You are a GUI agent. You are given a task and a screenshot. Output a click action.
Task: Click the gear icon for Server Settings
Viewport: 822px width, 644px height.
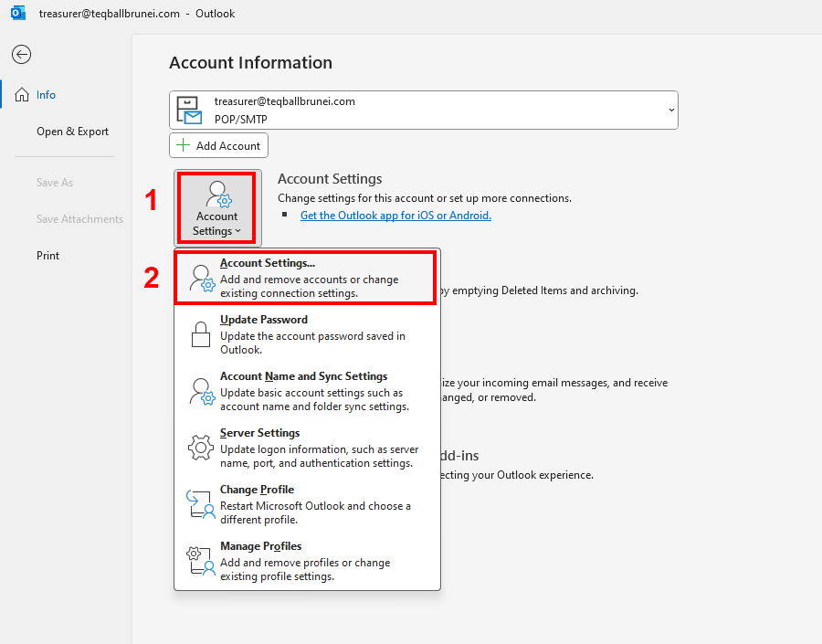click(201, 449)
